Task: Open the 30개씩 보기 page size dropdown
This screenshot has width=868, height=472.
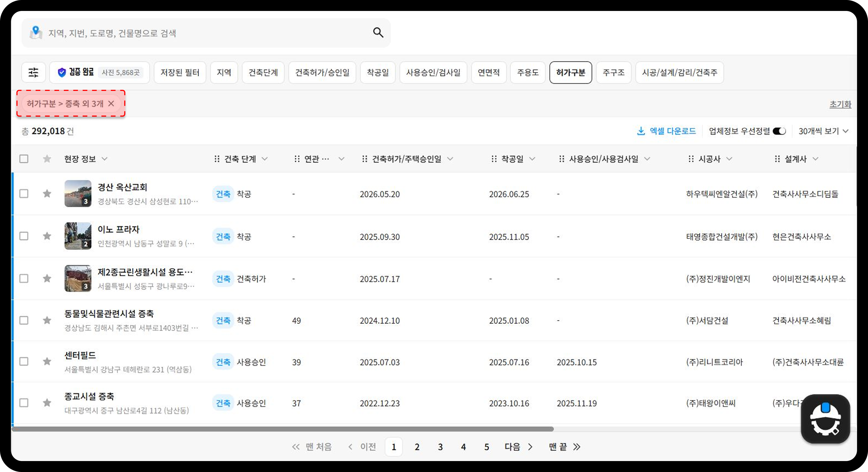Action: click(823, 131)
